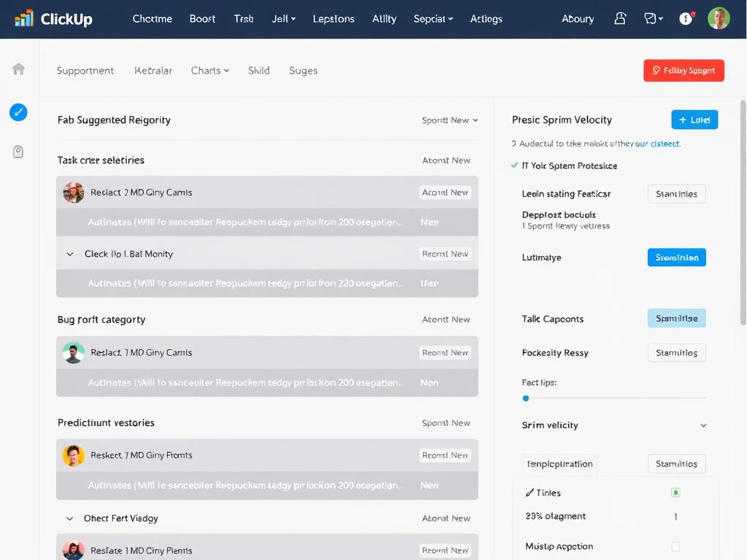This screenshot has width=747, height=560.
Task: Open the Charts dropdown
Action: pyautogui.click(x=210, y=71)
